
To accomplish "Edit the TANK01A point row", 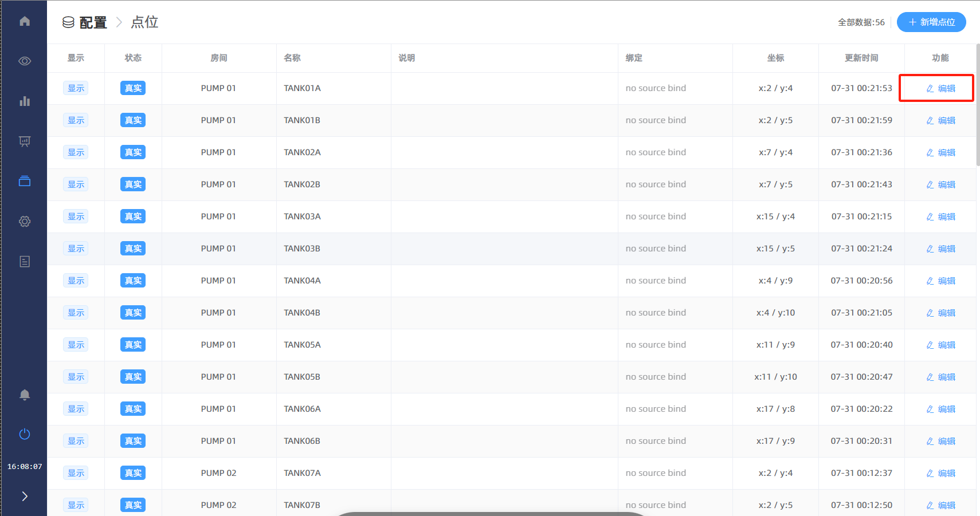I will click(x=940, y=88).
